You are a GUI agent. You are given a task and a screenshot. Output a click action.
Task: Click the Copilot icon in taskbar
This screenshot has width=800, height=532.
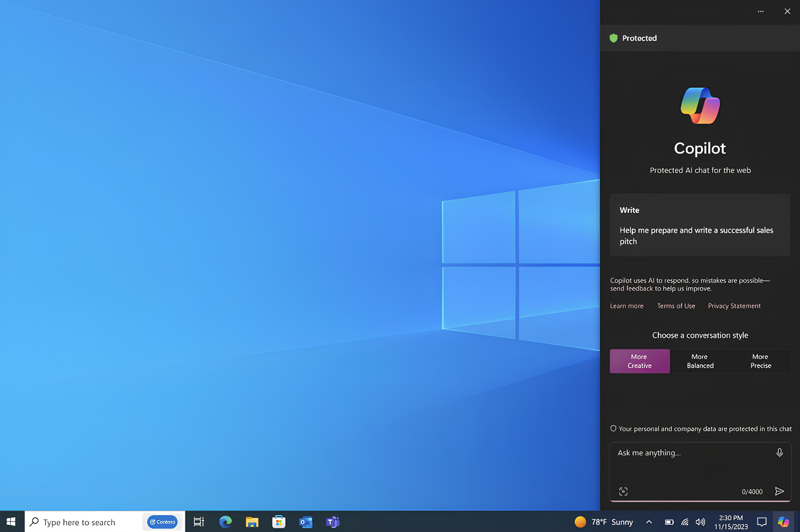(x=783, y=522)
